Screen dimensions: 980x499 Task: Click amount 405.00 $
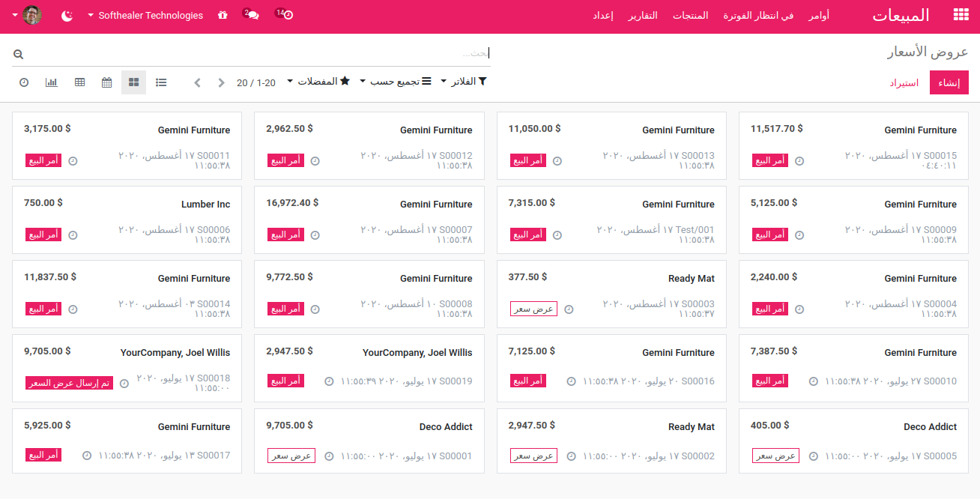(770, 425)
